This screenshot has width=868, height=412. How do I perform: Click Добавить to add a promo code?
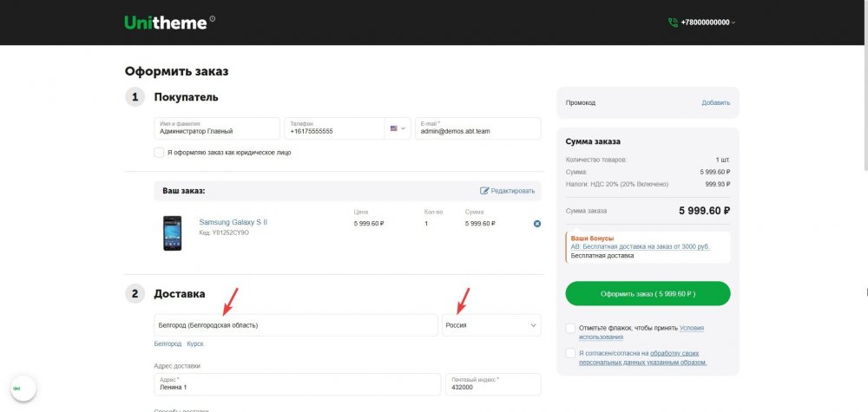715,102
